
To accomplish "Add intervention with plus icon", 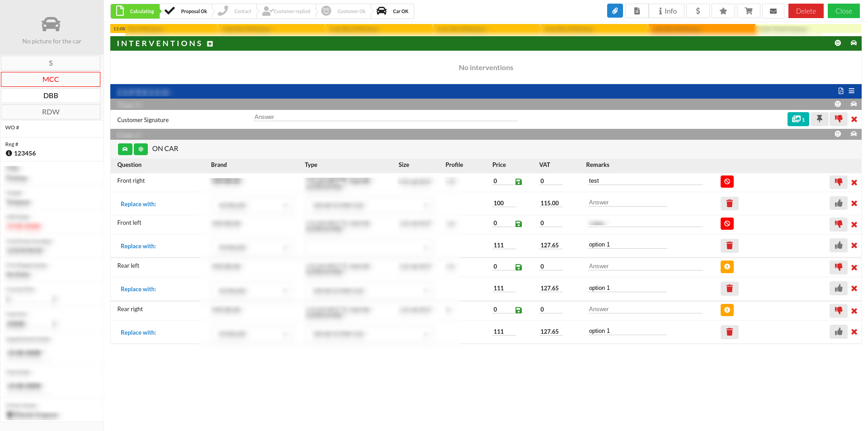I will click(x=210, y=44).
